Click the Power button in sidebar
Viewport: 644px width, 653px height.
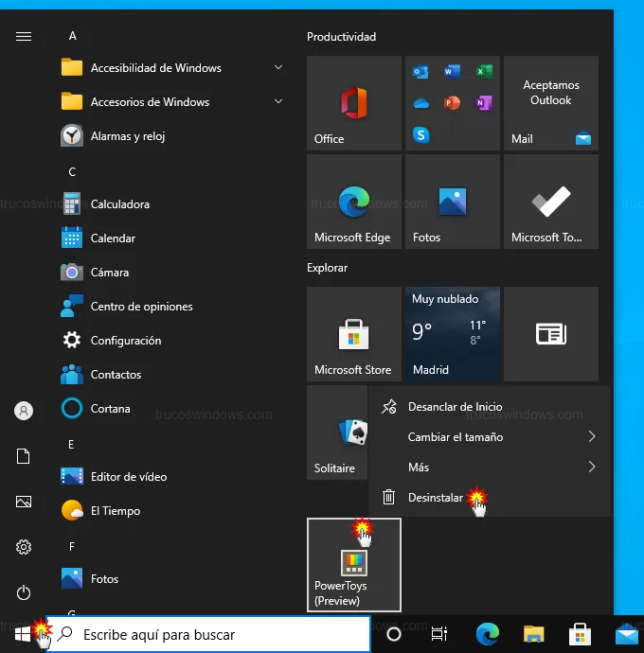pos(24,592)
